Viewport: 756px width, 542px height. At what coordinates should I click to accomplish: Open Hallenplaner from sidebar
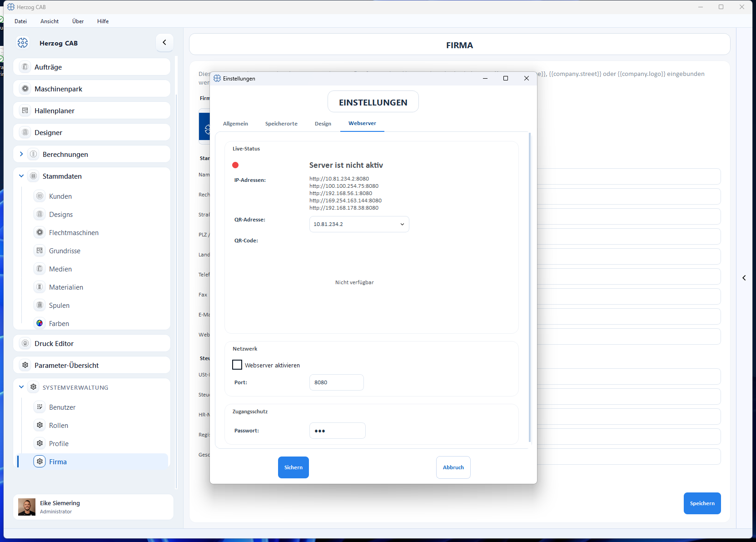point(92,110)
